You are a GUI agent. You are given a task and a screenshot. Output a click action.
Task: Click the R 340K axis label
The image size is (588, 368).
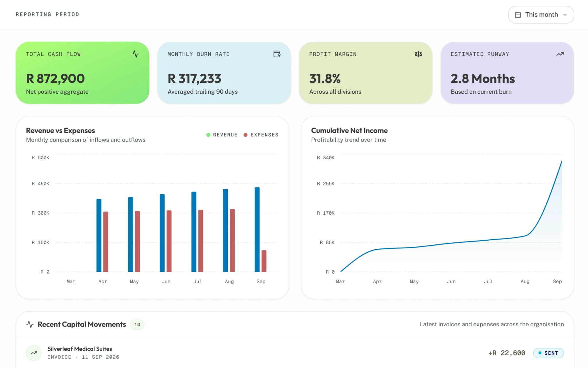pyautogui.click(x=326, y=158)
